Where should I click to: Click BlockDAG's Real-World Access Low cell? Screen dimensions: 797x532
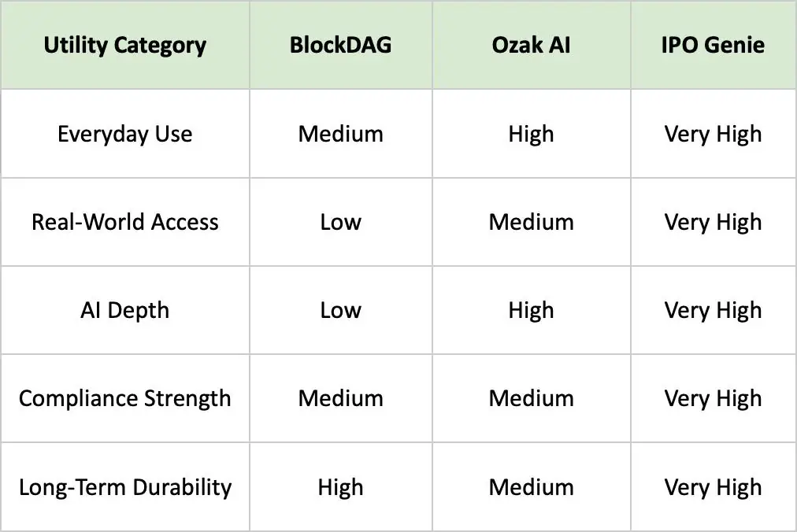click(340, 222)
